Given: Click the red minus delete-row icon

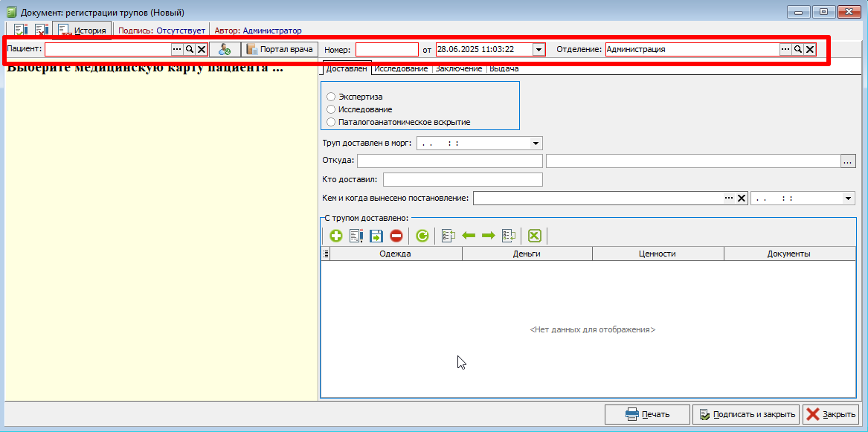Looking at the screenshot, I should pos(396,236).
